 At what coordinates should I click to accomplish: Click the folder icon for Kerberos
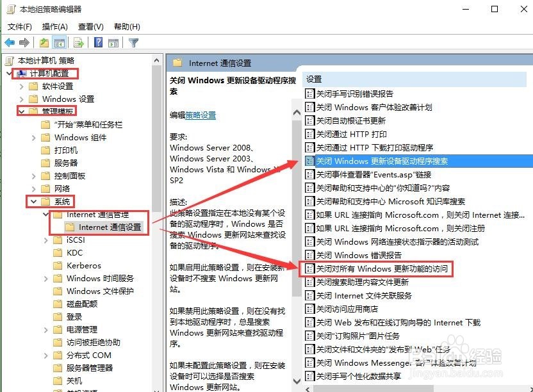58,266
